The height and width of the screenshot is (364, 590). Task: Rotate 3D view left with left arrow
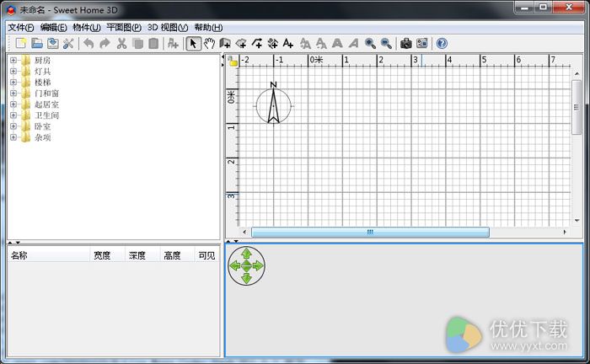tap(235, 266)
